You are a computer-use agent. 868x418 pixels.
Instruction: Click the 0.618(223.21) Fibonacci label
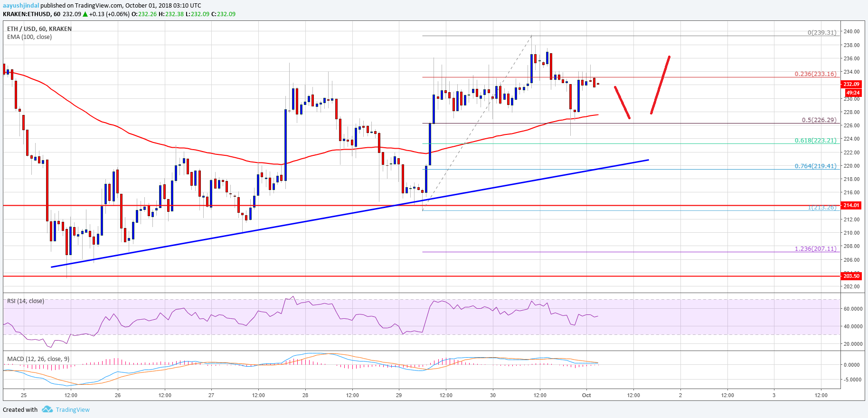(x=816, y=141)
